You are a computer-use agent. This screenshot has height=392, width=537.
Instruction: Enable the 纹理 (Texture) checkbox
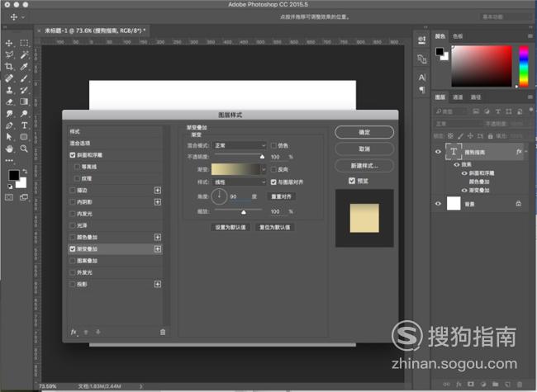[x=78, y=178]
